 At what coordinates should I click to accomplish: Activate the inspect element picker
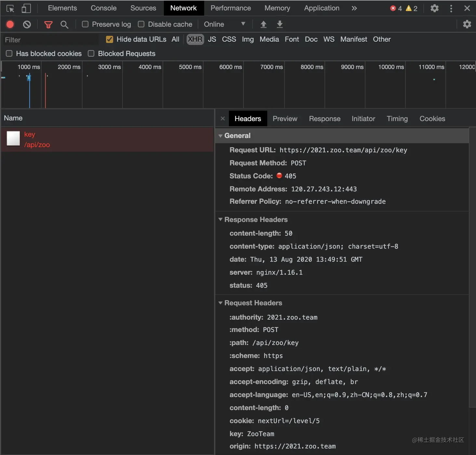[10, 8]
